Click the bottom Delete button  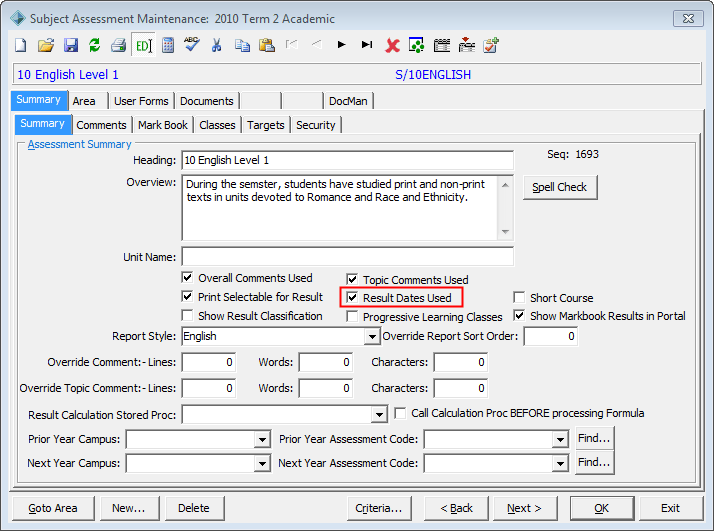point(194,508)
